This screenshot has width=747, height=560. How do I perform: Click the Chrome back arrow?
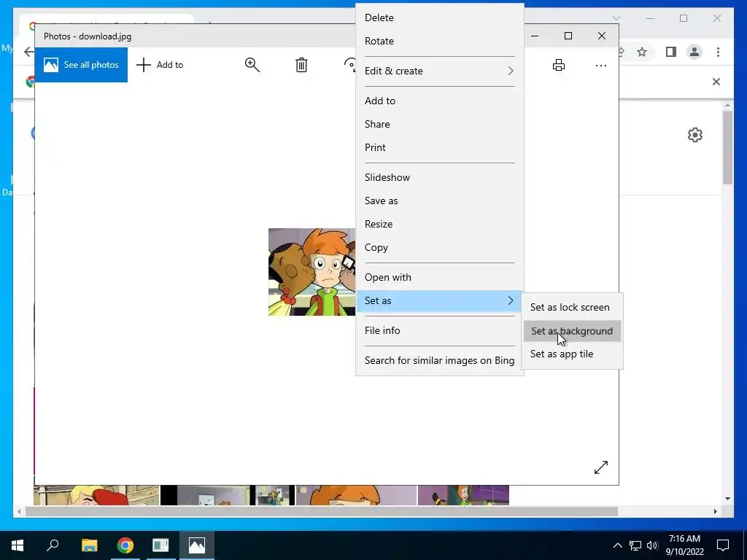[28, 52]
